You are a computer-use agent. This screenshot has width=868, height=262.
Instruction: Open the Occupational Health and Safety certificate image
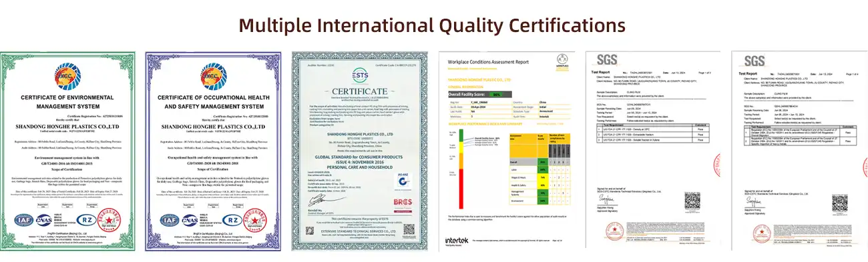(x=213, y=151)
